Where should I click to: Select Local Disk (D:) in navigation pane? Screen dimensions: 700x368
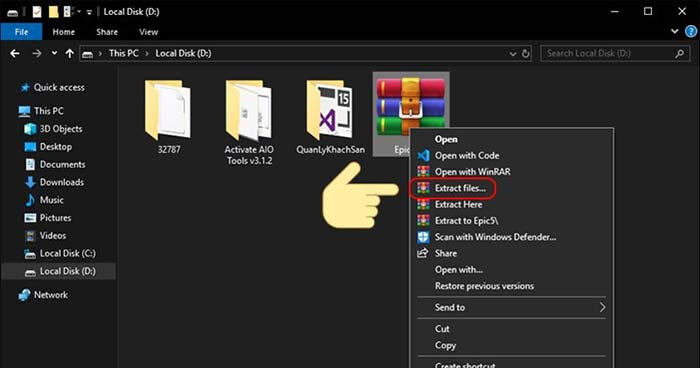pyautogui.click(x=59, y=271)
